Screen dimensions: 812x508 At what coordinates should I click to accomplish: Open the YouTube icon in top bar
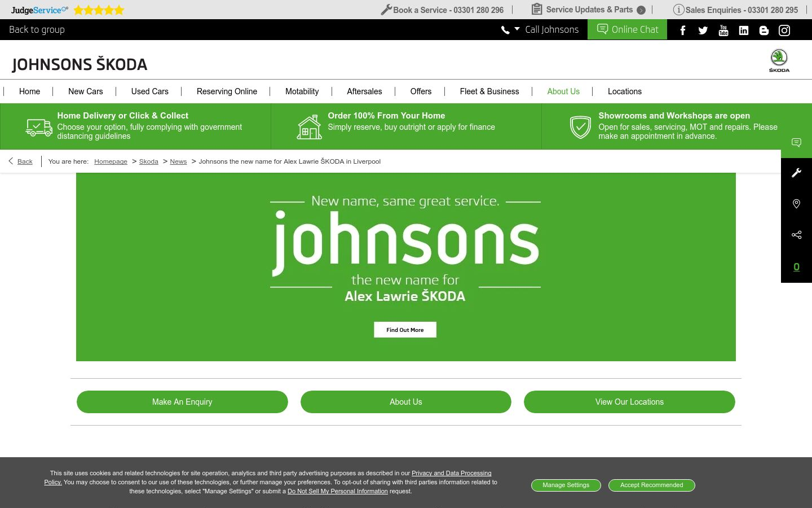[723, 30]
